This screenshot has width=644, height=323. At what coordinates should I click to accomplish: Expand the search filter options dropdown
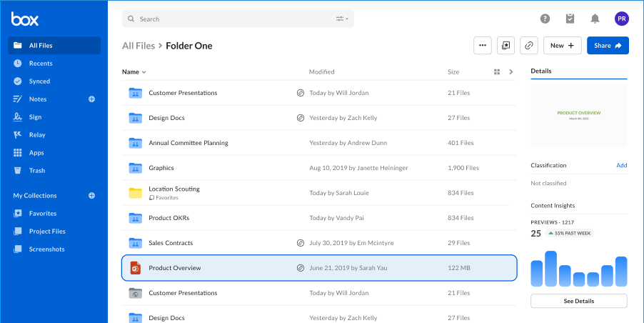(x=342, y=19)
